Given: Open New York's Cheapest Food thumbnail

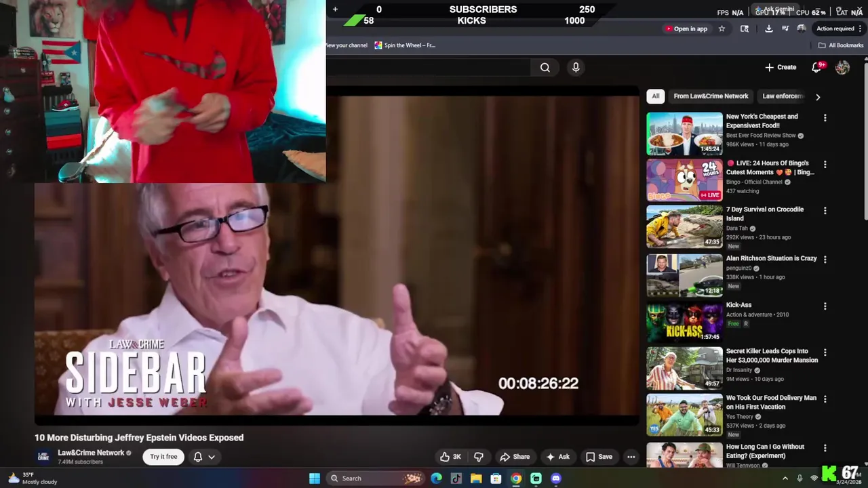Looking at the screenshot, I should click(x=684, y=134).
